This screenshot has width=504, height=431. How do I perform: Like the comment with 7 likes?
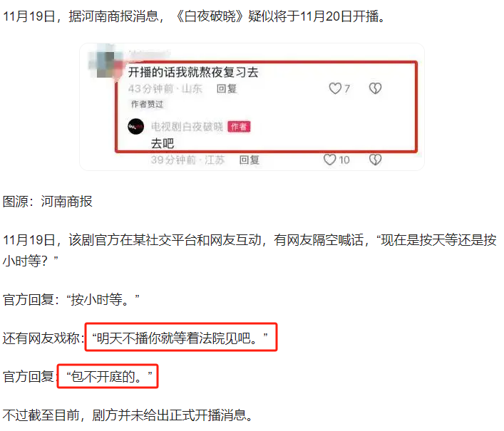point(335,88)
